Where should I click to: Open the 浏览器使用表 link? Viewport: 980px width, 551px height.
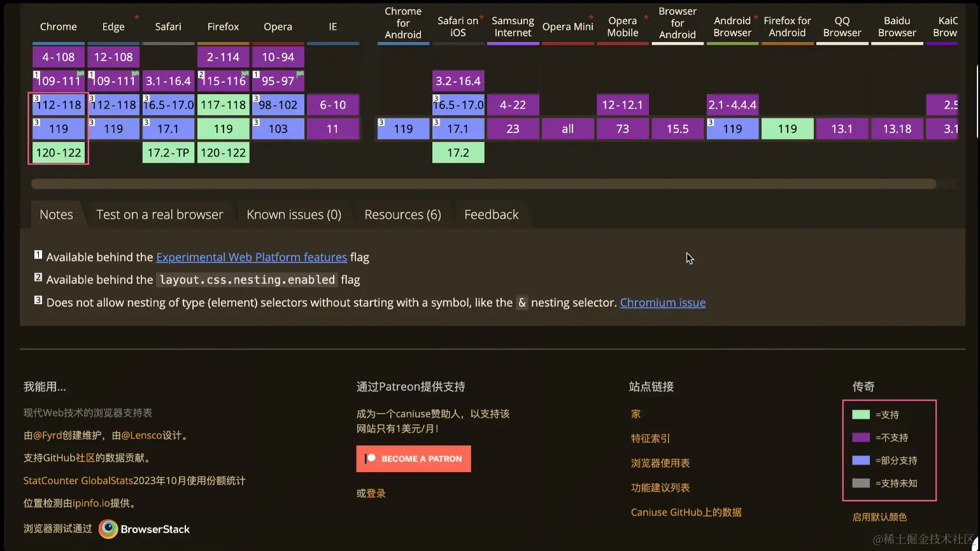pyautogui.click(x=660, y=463)
